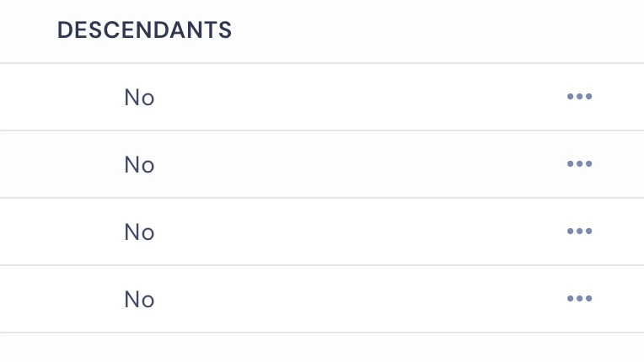Expand the ellipsis dropdown beside the second 'No'

tap(579, 164)
